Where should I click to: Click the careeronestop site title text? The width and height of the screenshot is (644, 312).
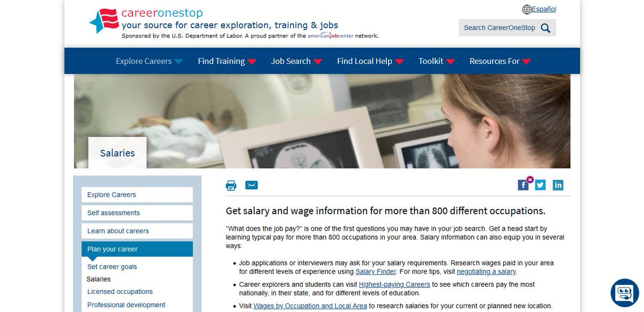click(x=162, y=13)
